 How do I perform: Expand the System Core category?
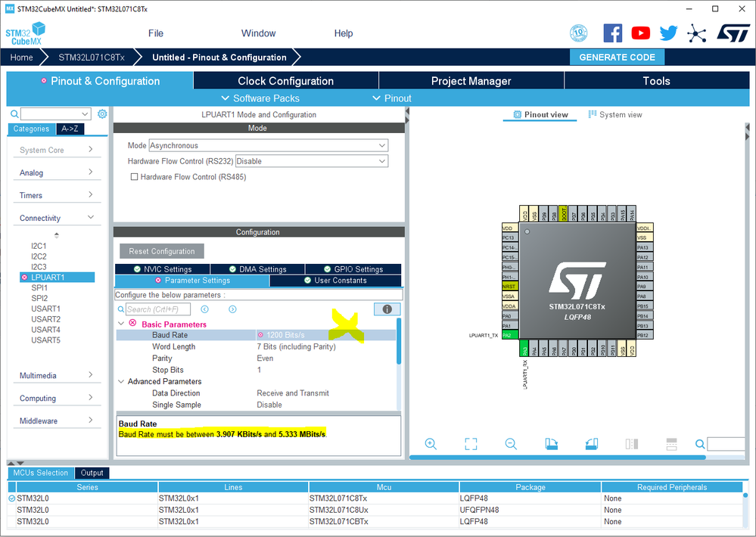coord(57,150)
